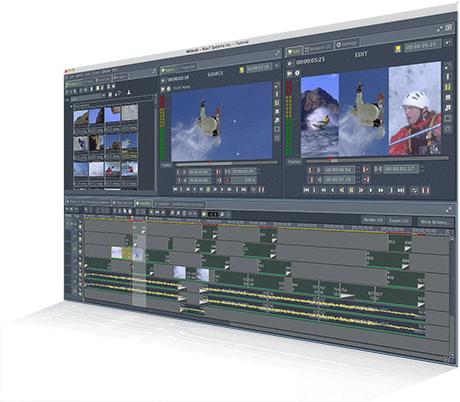Viewport: 460px width, 402px height.
Task: Open the dropdown left of Source timecode
Action: pos(163,80)
